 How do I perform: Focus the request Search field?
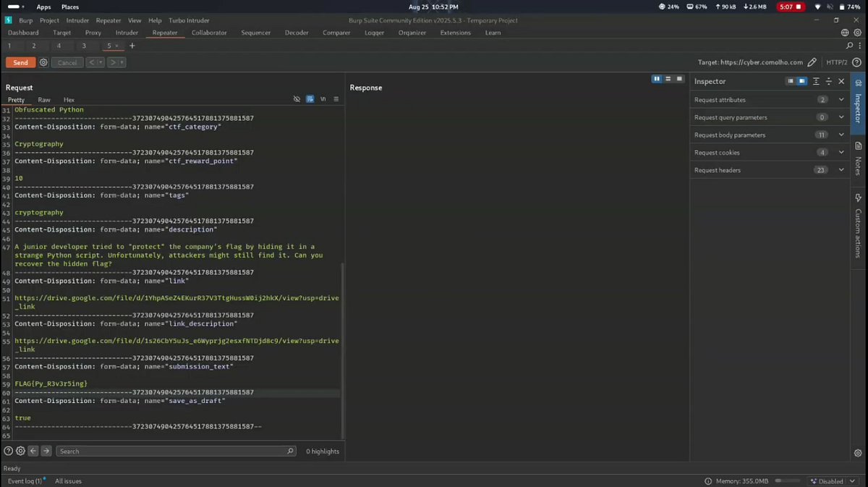[x=176, y=451]
